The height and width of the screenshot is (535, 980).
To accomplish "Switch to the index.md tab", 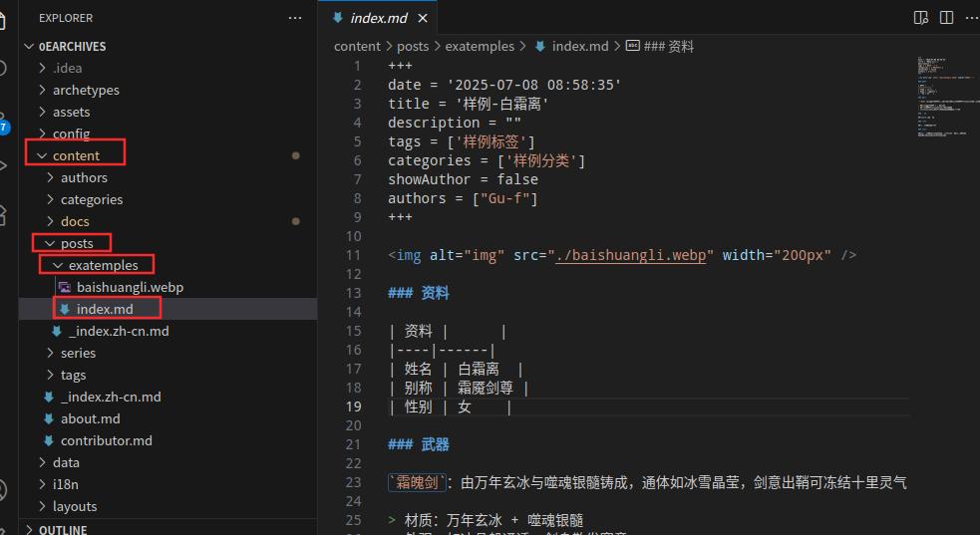I will [x=379, y=18].
